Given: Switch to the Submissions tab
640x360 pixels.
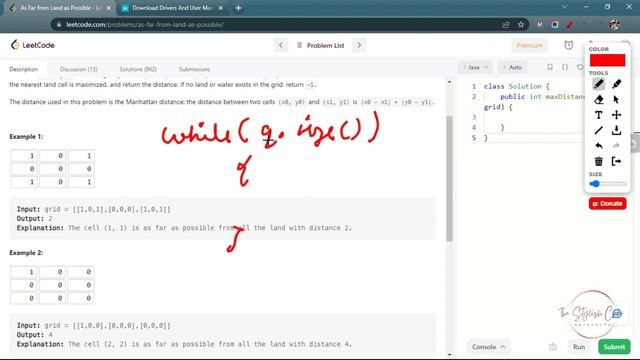Looking at the screenshot, I should coord(194,69).
